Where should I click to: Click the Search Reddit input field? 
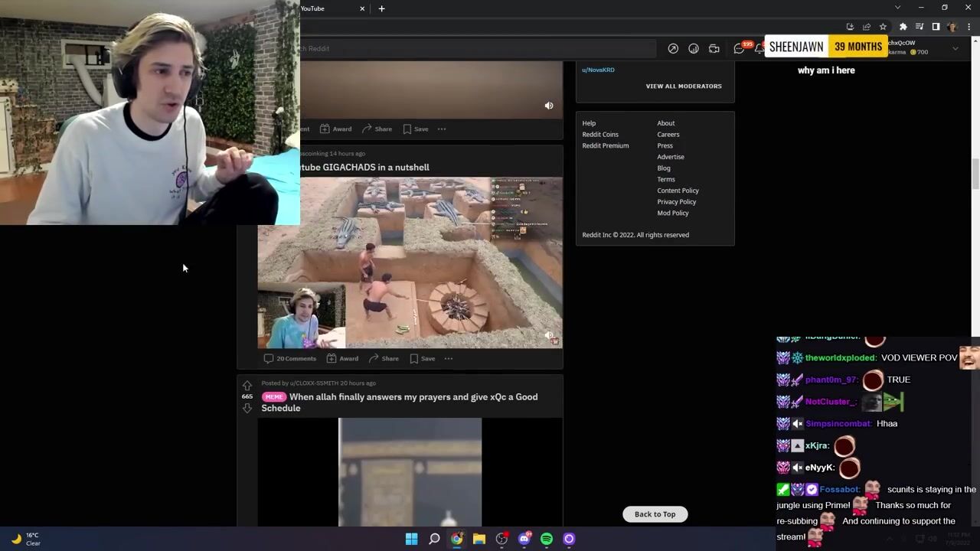click(478, 48)
